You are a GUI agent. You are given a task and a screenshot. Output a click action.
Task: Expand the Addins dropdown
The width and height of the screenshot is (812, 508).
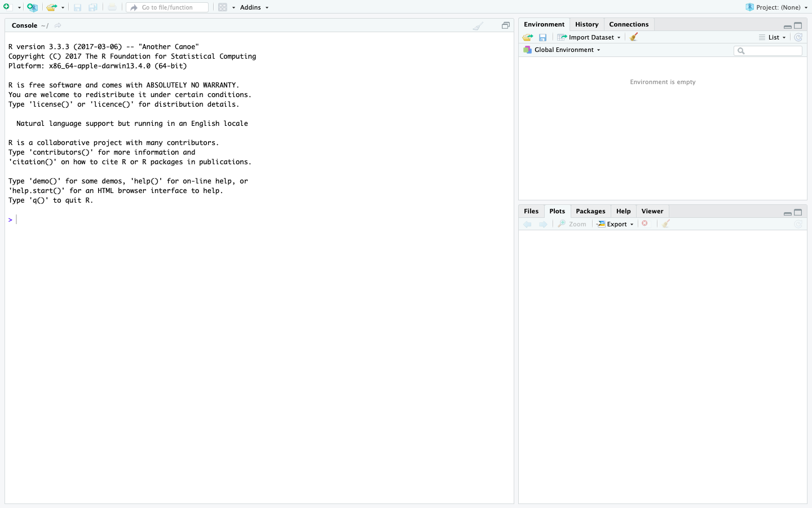pyautogui.click(x=254, y=7)
